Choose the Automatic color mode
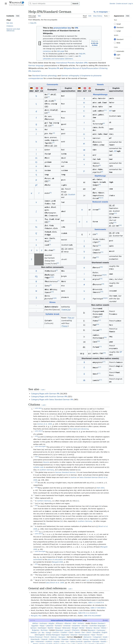Screen dimensions: 138x644 tap(115, 51)
